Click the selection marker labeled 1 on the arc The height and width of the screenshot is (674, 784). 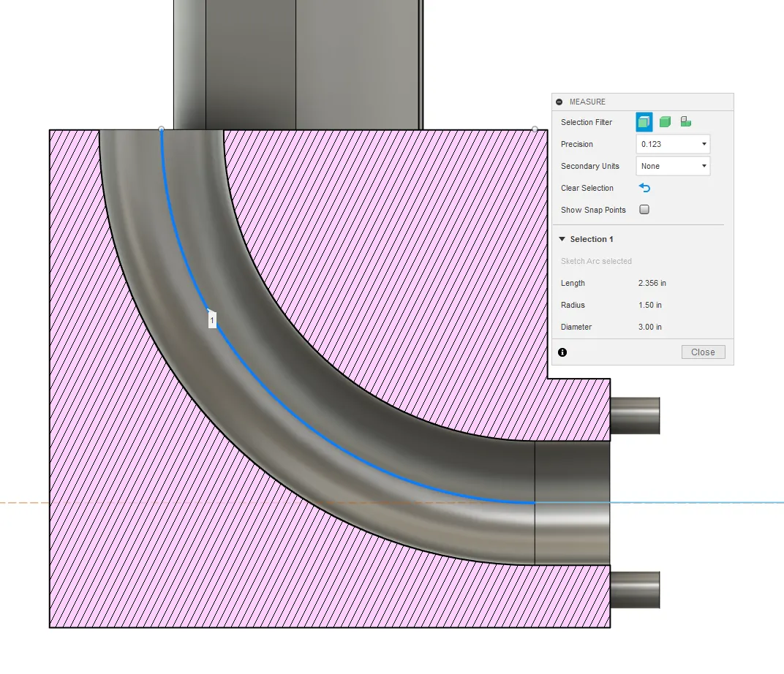point(212,319)
